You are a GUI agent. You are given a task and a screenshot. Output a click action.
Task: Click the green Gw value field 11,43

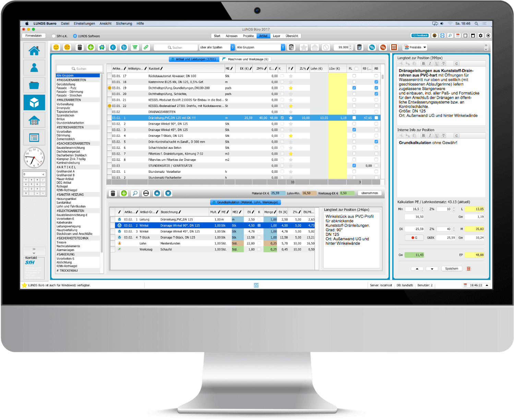click(414, 255)
